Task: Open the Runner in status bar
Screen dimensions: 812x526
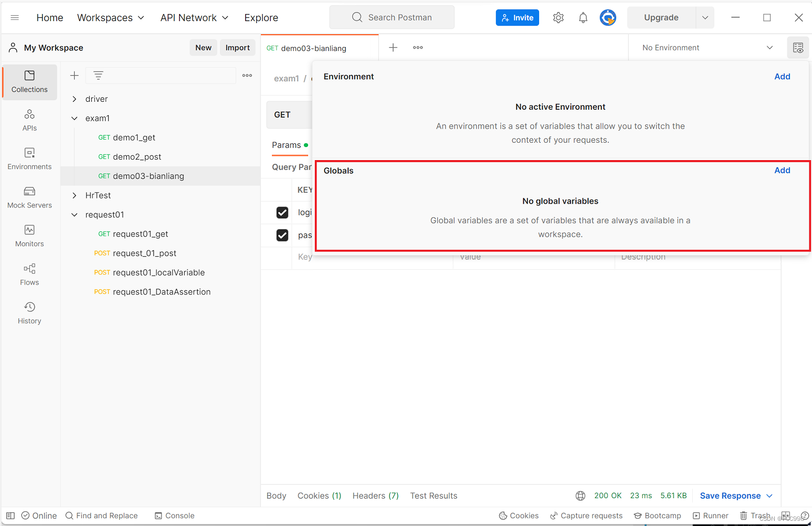Action: 710,516
